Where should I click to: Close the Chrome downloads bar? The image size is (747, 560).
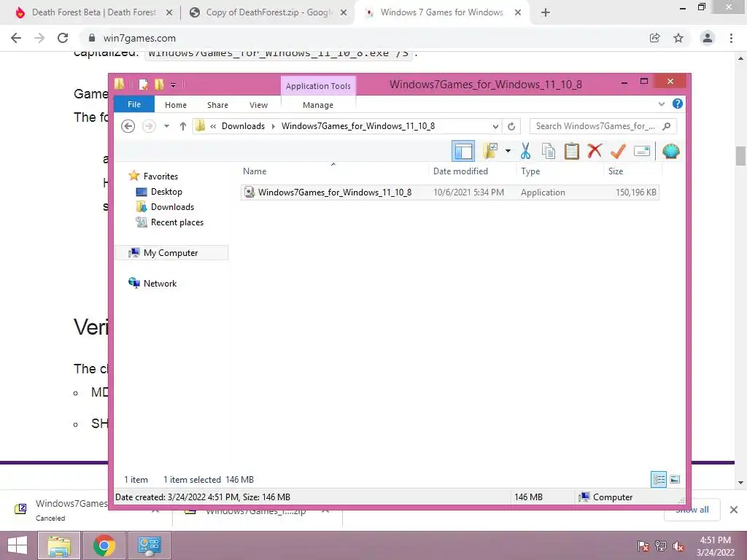[x=734, y=510]
